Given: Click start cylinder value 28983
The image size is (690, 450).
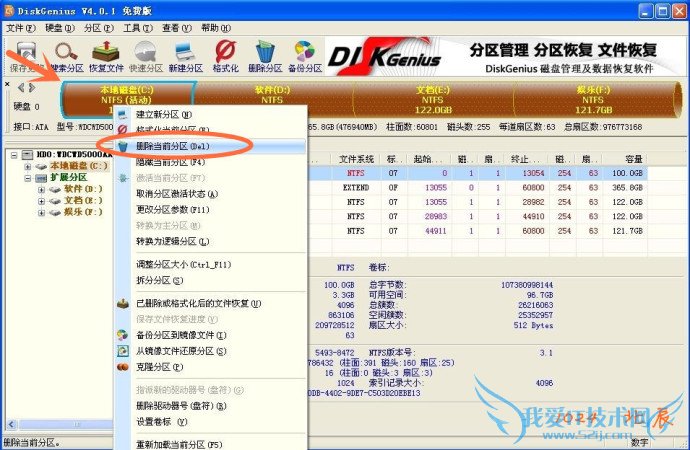Looking at the screenshot, I should (x=436, y=216).
